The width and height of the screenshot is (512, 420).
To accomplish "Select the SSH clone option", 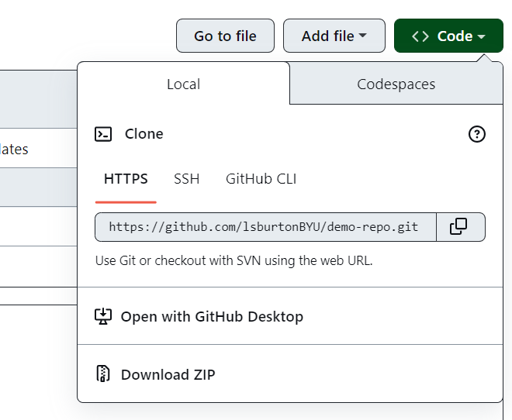I will tap(186, 179).
